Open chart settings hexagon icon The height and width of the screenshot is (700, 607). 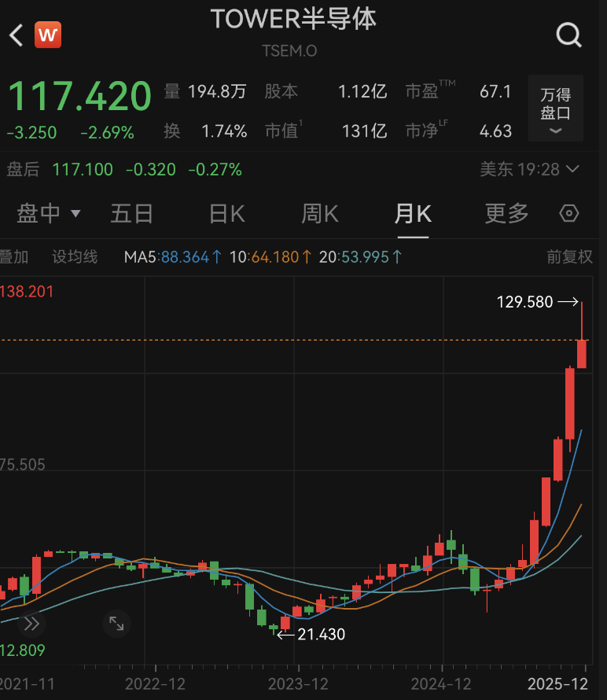569,213
